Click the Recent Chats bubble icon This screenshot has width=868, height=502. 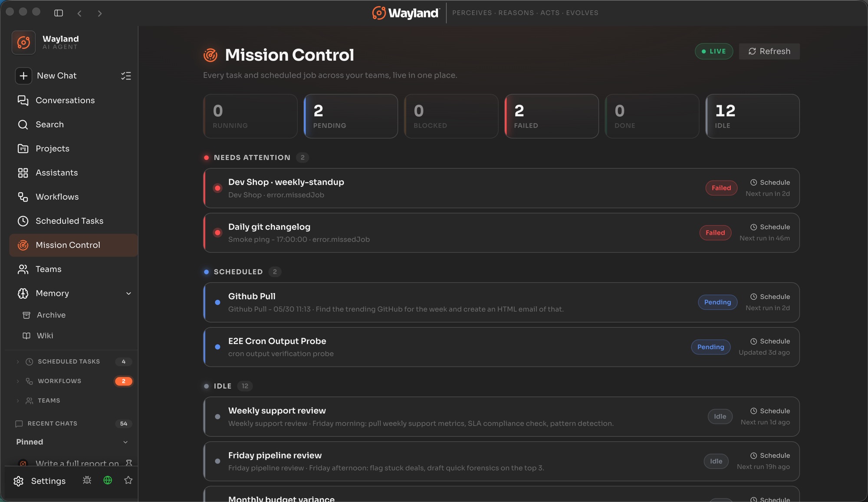pos(19,424)
